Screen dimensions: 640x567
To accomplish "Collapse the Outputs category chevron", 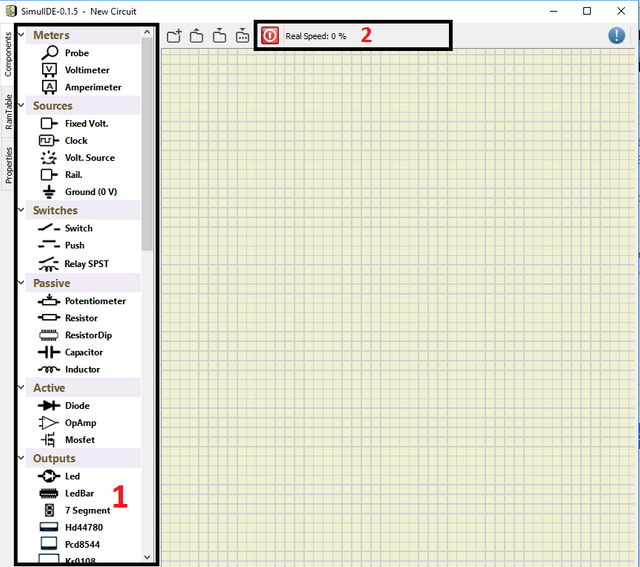I will pos(21,458).
